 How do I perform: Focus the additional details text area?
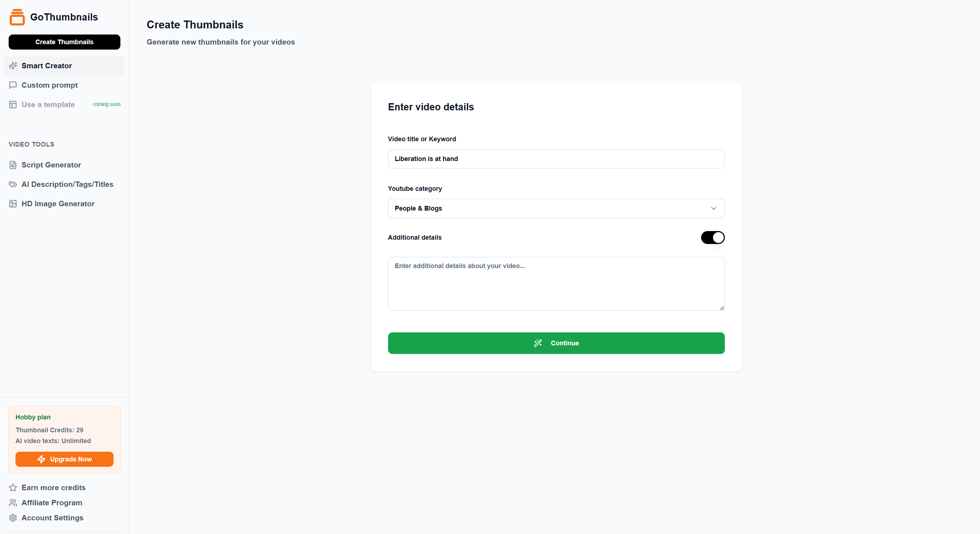click(x=556, y=284)
